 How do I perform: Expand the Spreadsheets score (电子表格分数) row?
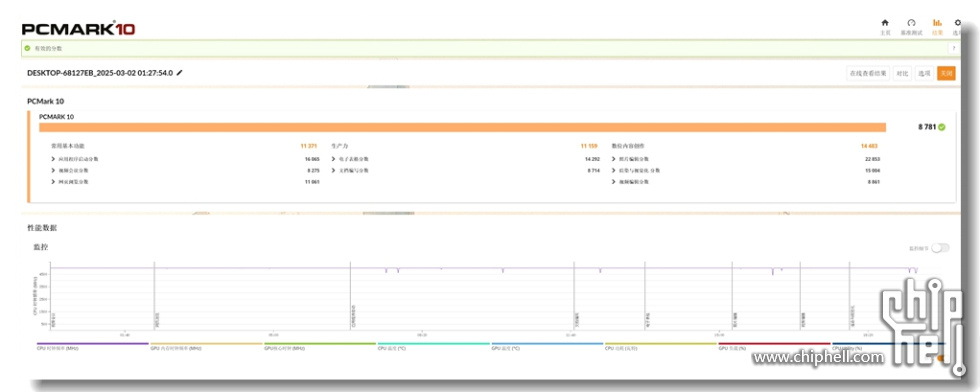click(x=466, y=159)
